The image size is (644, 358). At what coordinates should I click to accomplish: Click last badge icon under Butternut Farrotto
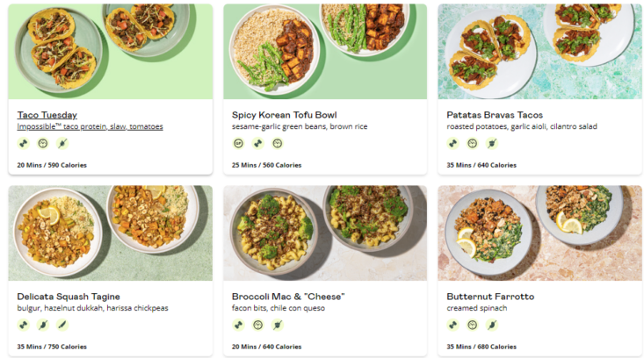(x=491, y=325)
